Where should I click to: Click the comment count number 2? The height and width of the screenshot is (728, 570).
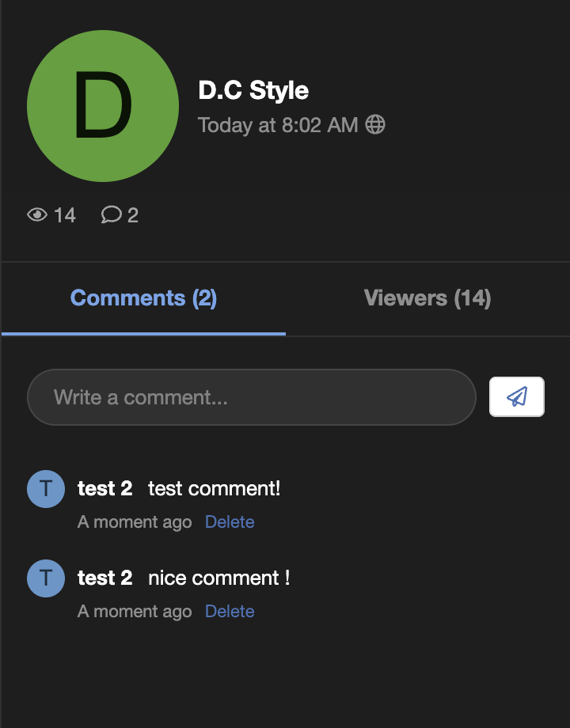(x=135, y=214)
